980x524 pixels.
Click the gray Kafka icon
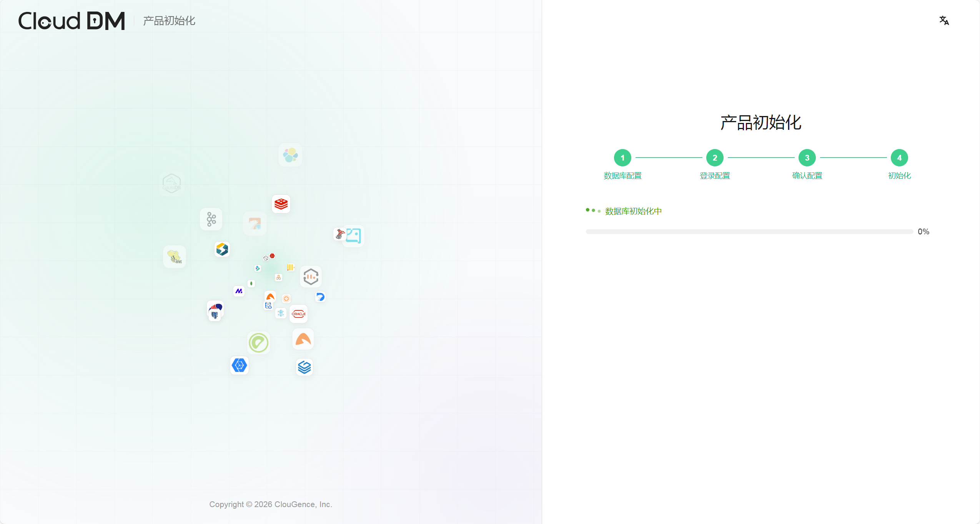click(x=211, y=219)
